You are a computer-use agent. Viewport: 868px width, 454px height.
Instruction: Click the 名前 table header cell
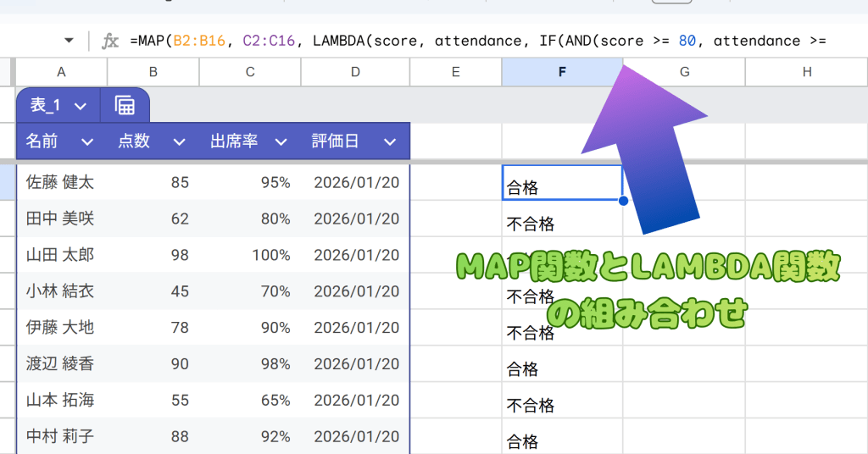(x=61, y=141)
